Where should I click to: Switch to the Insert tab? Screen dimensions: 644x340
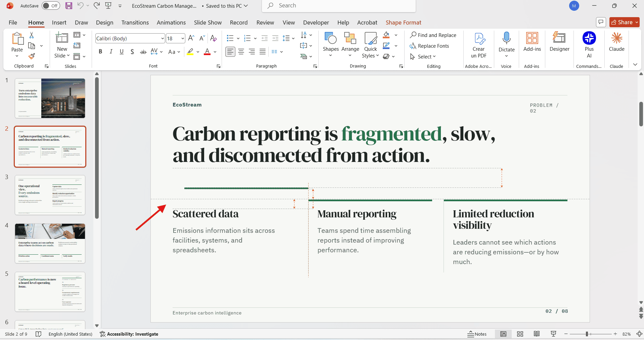(x=59, y=23)
